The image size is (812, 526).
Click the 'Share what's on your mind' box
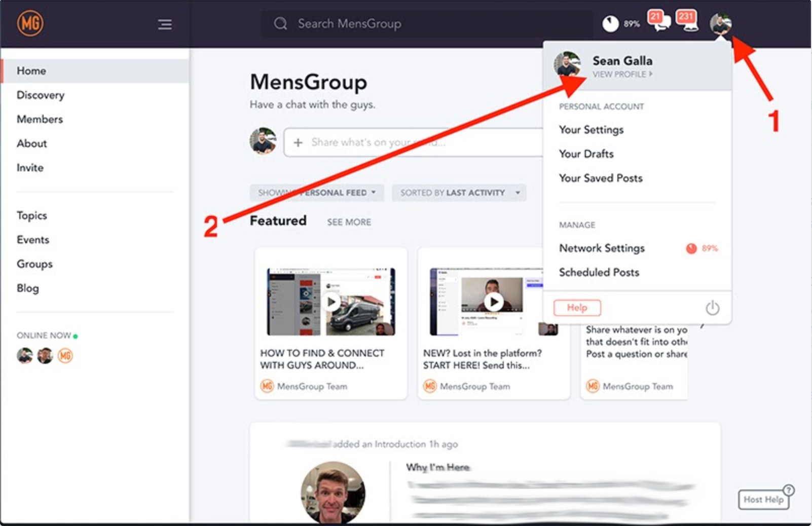click(x=413, y=142)
